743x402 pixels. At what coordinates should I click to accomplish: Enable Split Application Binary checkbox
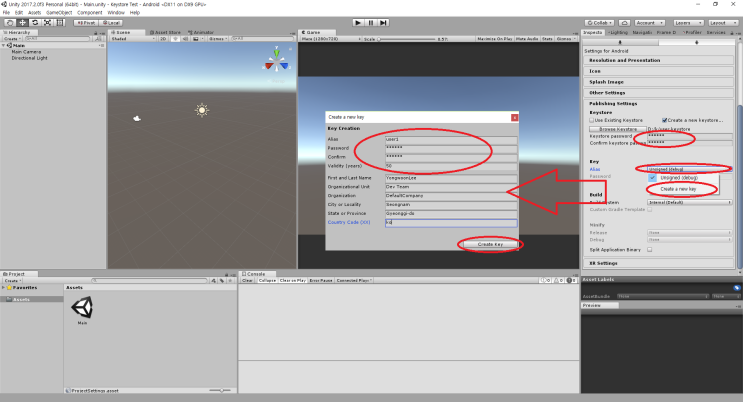tap(649, 250)
